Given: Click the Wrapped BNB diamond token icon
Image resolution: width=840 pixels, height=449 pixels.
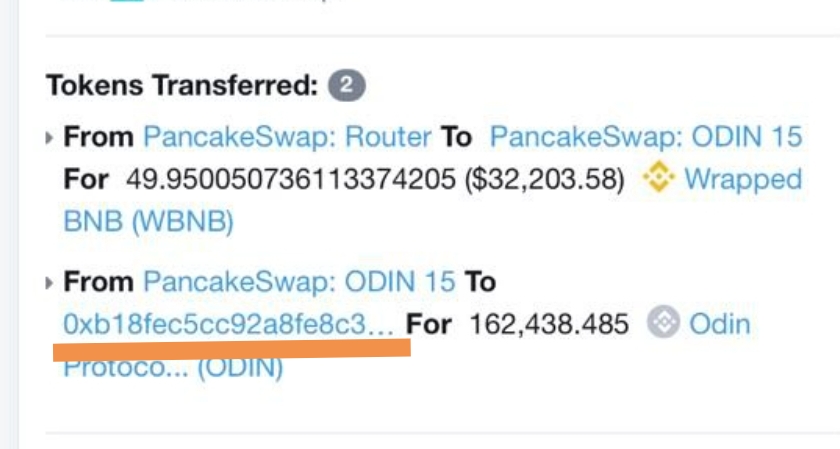Looking at the screenshot, I should [x=656, y=179].
